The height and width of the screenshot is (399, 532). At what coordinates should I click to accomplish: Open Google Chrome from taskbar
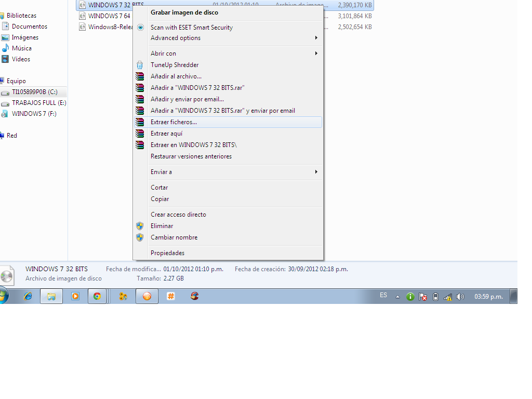pyautogui.click(x=97, y=296)
